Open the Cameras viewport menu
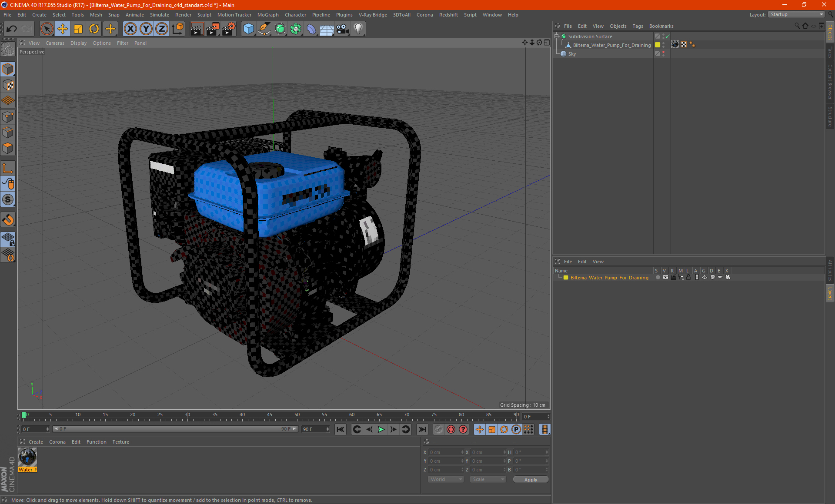This screenshot has height=504, width=835. click(x=55, y=43)
